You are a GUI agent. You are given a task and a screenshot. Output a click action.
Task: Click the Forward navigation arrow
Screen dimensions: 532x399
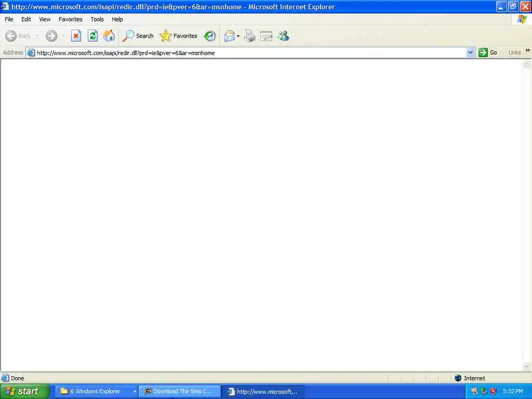[x=51, y=36]
